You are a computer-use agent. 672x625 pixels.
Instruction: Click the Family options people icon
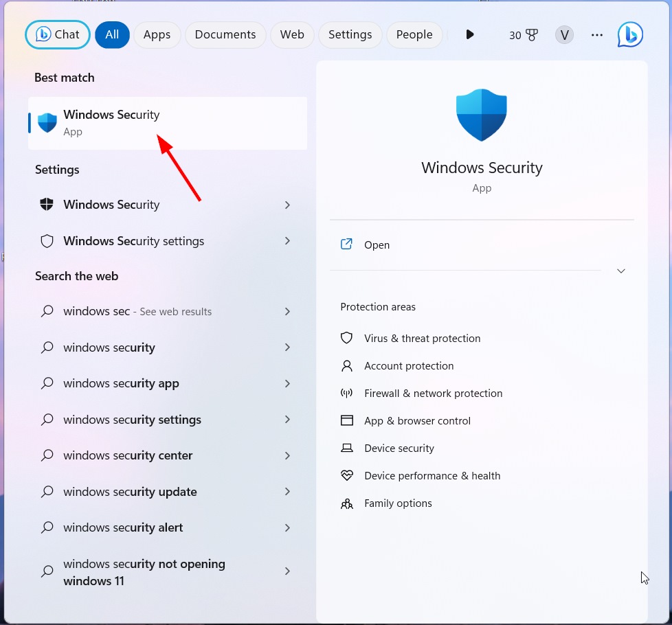(x=346, y=503)
